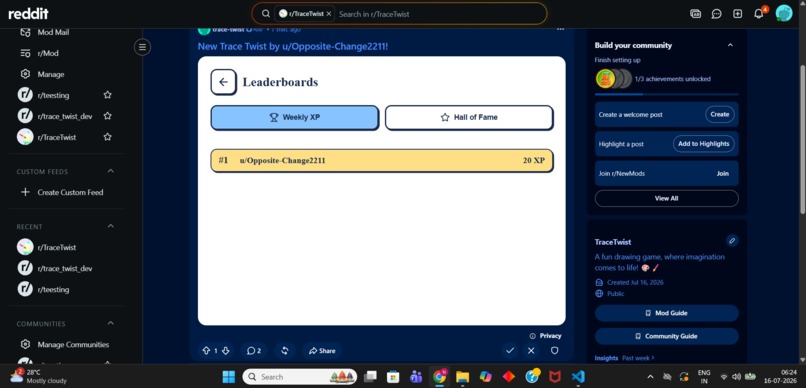Open the Community Guide
Image resolution: width=806 pixels, height=388 pixels.
click(x=667, y=336)
